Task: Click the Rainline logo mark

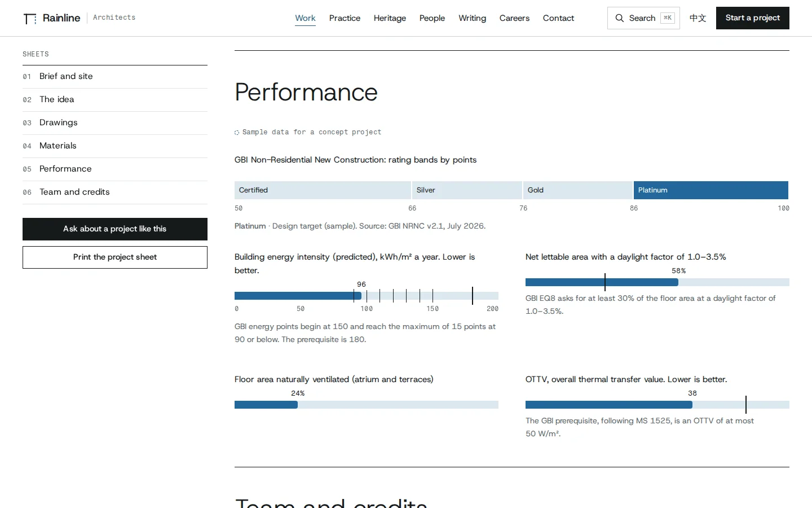Action: 30,19
